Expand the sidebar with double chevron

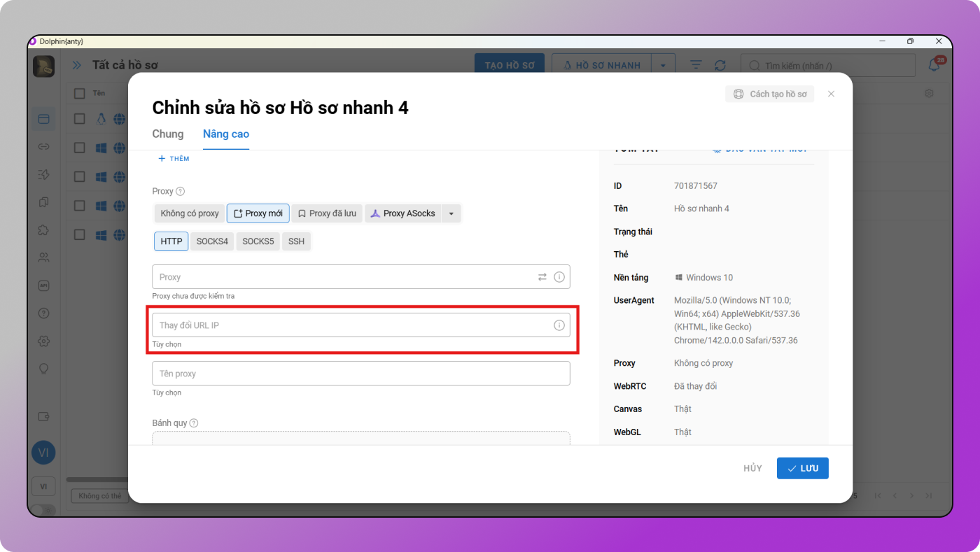76,65
